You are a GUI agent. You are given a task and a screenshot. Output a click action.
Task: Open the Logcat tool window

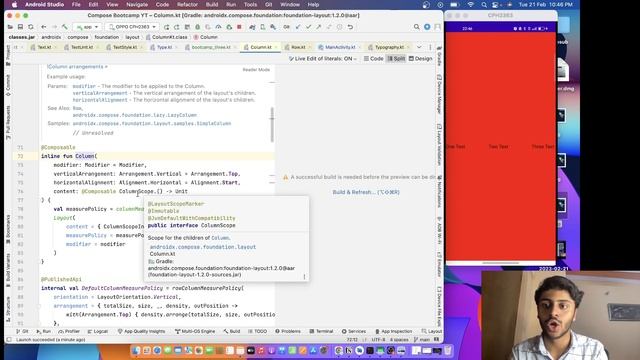coord(98,331)
